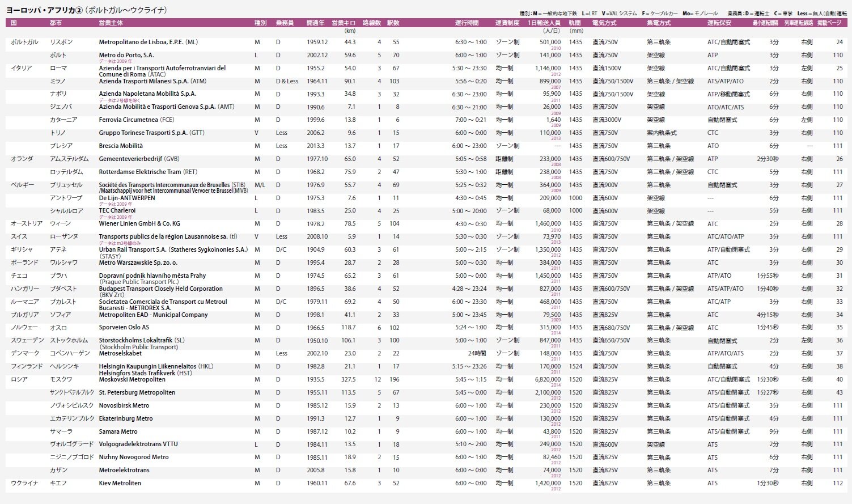Select the country cell フィンランド

click(x=27, y=366)
